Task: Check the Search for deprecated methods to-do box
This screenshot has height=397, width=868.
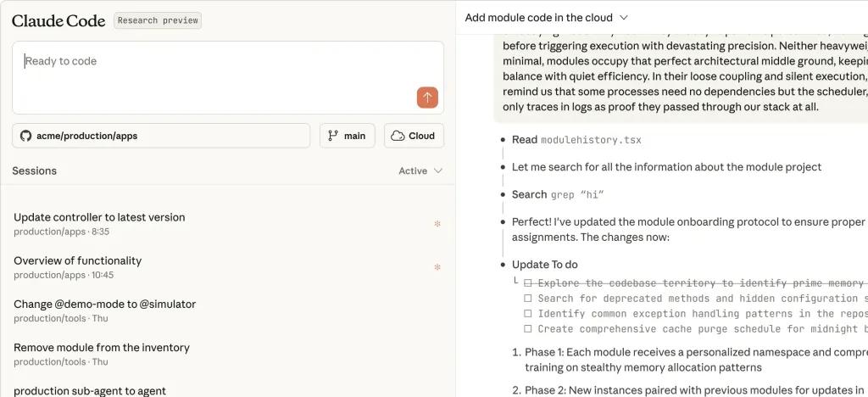Action: pos(528,299)
